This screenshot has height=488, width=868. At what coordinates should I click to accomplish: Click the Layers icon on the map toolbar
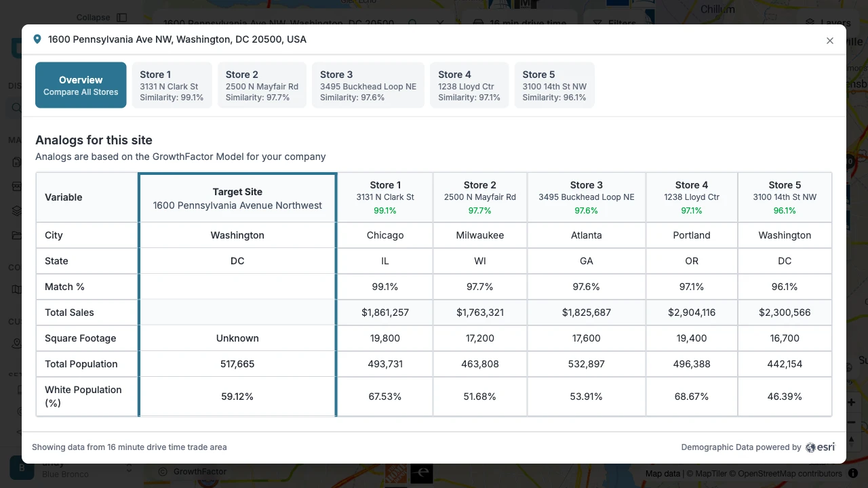click(810, 22)
